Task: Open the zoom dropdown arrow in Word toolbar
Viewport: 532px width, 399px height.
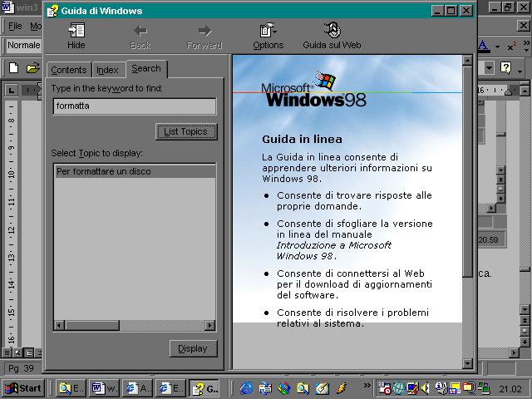Action: (489, 68)
